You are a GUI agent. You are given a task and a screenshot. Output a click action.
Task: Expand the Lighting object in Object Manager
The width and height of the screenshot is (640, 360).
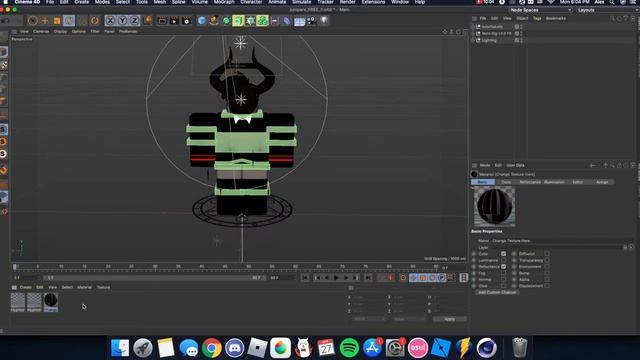[x=474, y=40]
